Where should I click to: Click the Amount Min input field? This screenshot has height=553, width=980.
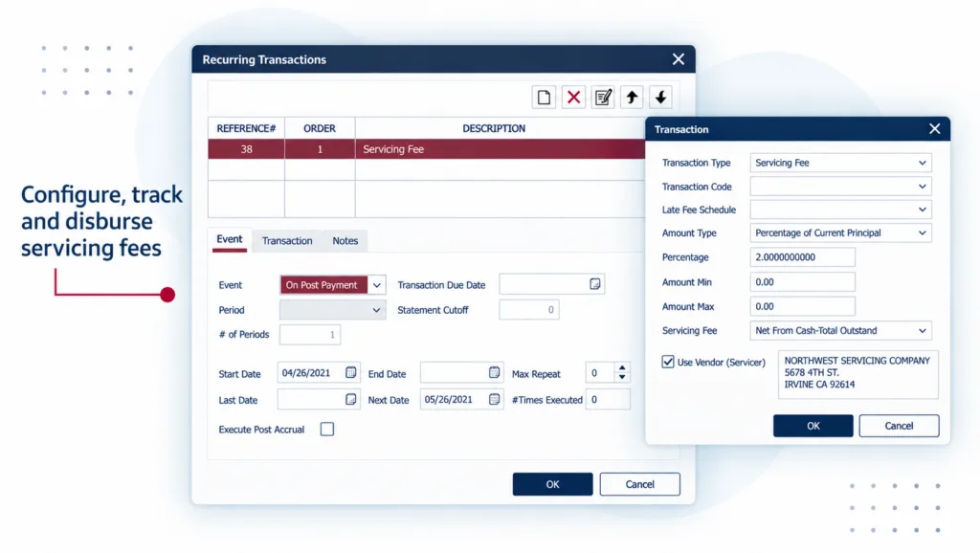tap(803, 282)
